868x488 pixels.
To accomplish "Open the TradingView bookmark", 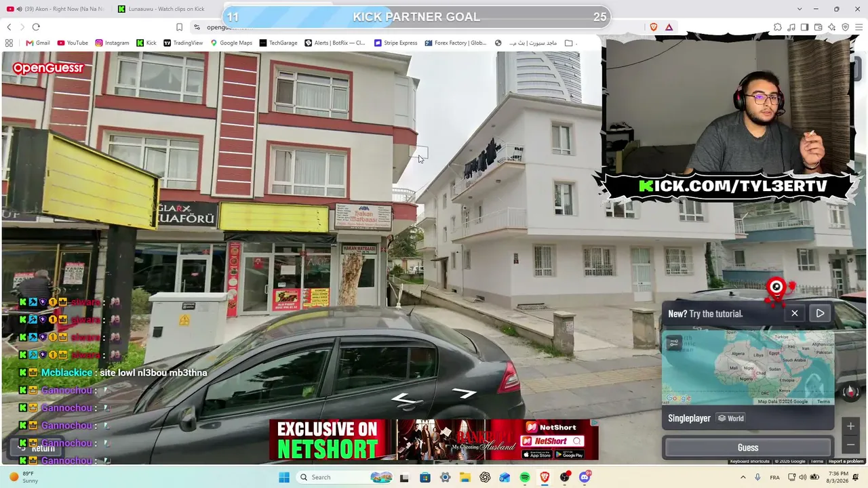I will click(x=183, y=43).
